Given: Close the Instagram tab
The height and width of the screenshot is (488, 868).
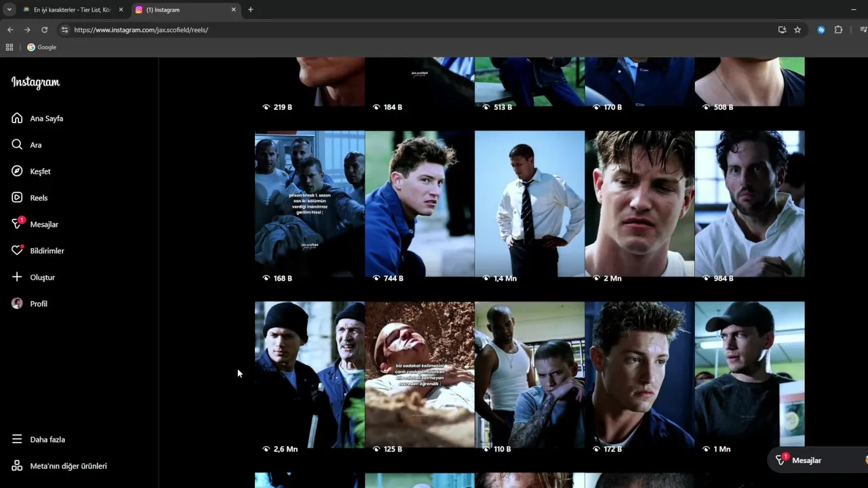Looking at the screenshot, I should 233,9.
